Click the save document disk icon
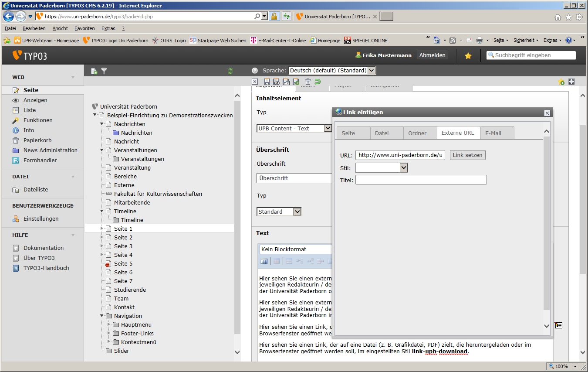Viewport: 588px width, 372px height. tap(267, 82)
